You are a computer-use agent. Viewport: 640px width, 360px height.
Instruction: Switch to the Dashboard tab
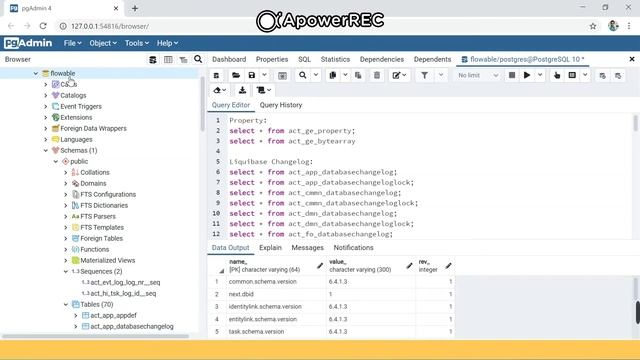tap(229, 59)
